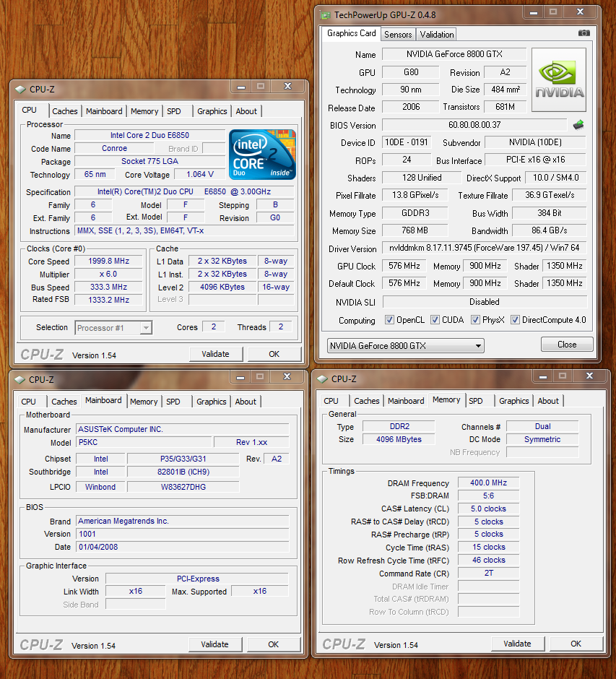Click the title bar icon of the Memory CPU-Z window
This screenshot has width=616, height=679.
323,379
